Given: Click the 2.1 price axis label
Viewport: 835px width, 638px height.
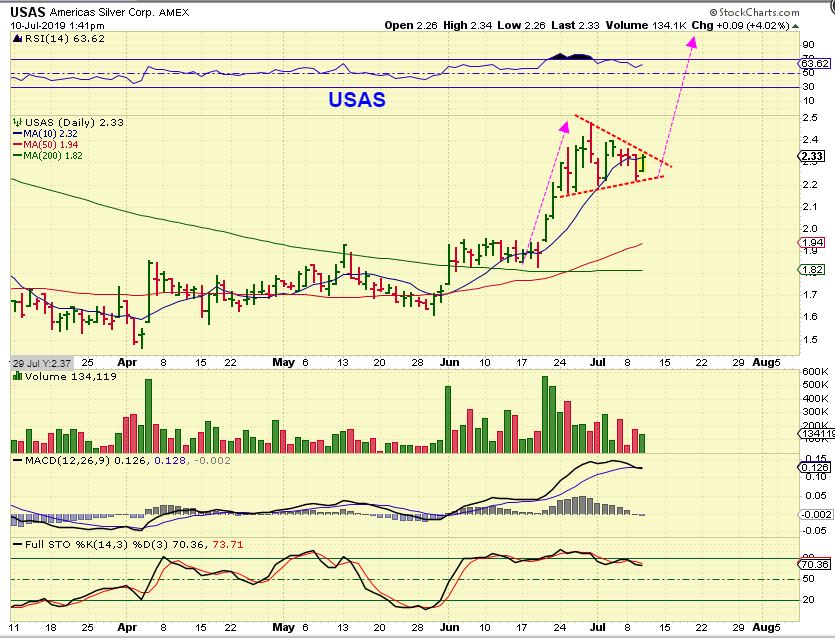Looking at the screenshot, I should pos(811,207).
